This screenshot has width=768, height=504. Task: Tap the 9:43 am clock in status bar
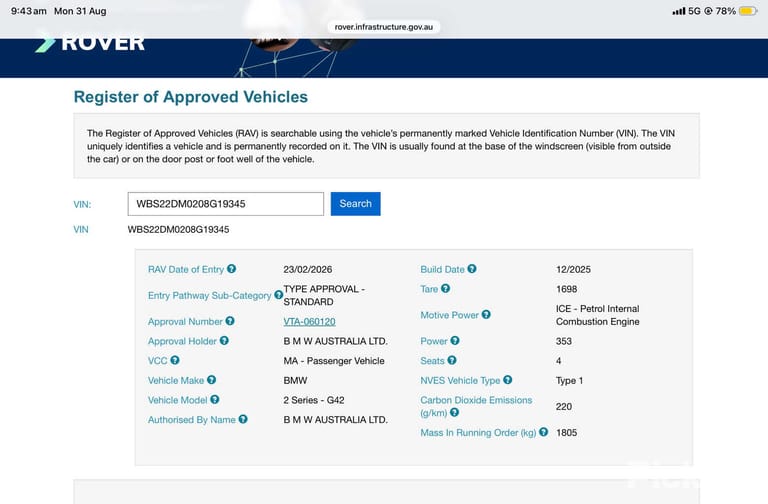tap(29, 11)
